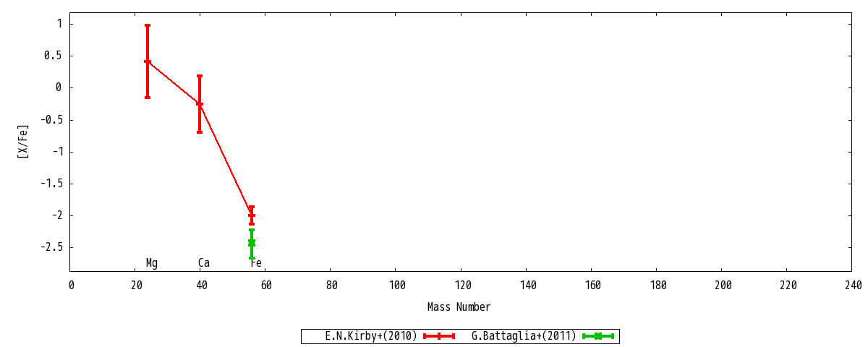The image size is (868, 347).
Task: Click the Mass Number axis title
Action: pyautogui.click(x=459, y=307)
